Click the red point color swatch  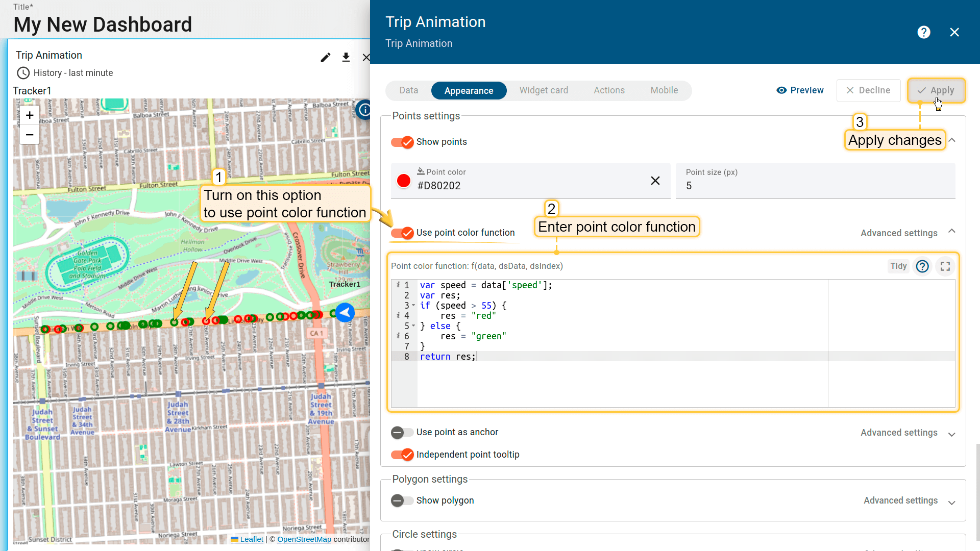pyautogui.click(x=404, y=181)
